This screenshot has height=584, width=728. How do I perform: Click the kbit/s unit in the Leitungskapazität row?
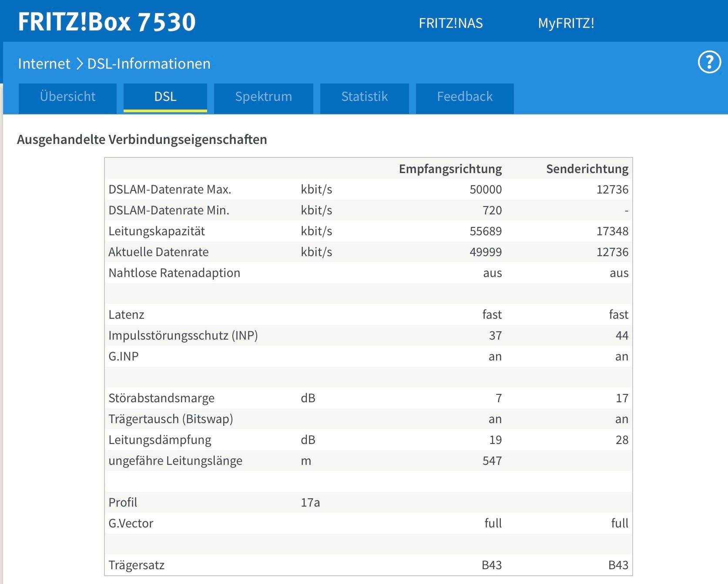click(316, 231)
